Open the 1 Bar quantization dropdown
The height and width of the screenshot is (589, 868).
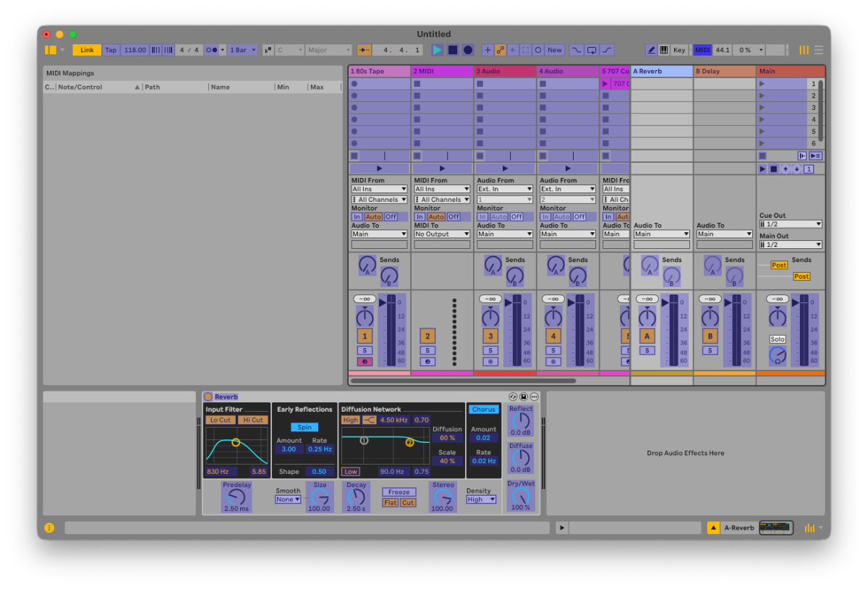coord(242,50)
